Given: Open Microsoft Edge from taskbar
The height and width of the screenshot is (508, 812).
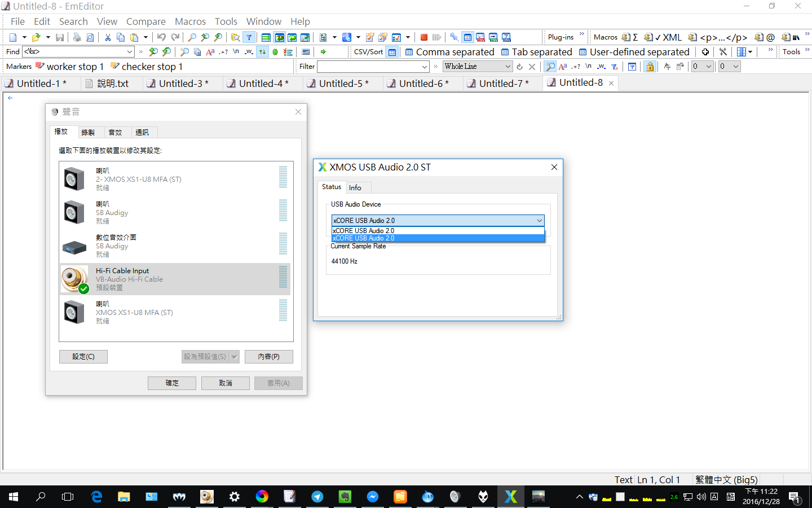Looking at the screenshot, I should point(96,497).
